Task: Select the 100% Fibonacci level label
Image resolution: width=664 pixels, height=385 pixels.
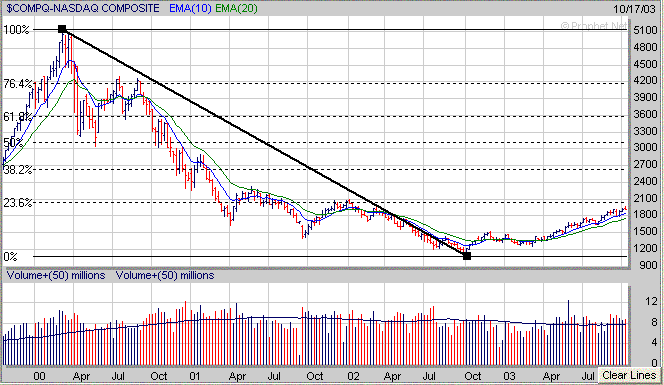Action: point(17,30)
